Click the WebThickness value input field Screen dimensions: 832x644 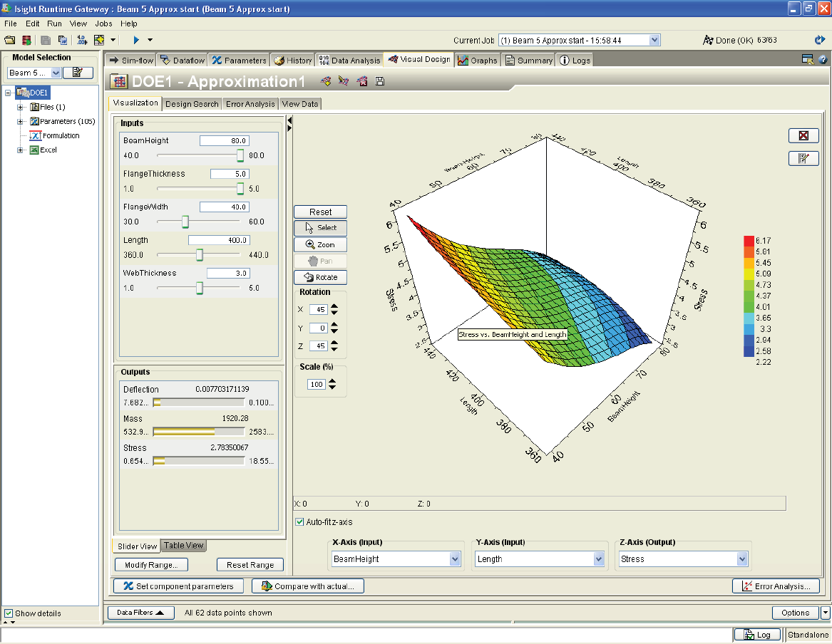point(227,273)
